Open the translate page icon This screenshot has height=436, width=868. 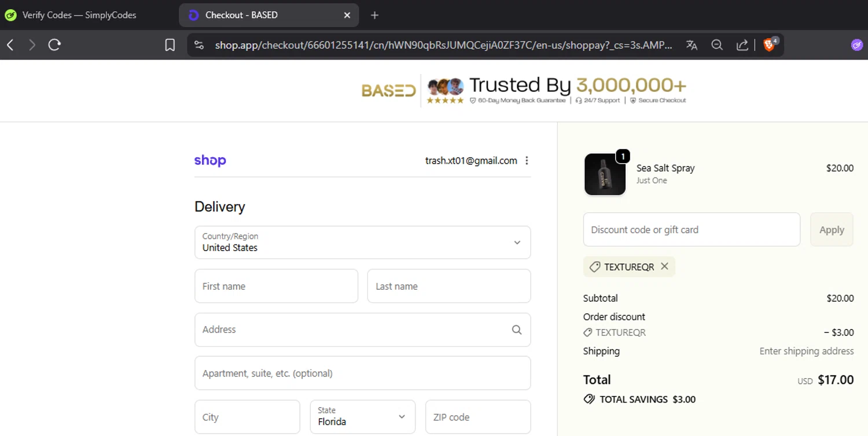(x=692, y=45)
